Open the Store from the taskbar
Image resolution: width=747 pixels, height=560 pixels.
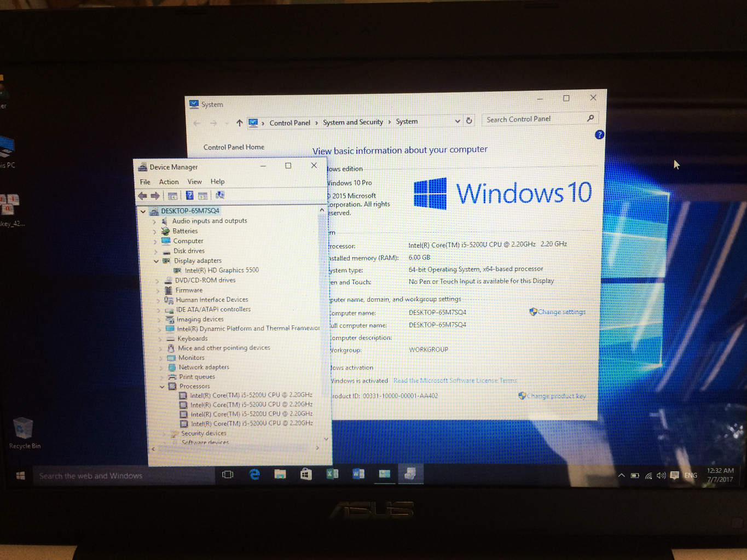click(x=306, y=474)
